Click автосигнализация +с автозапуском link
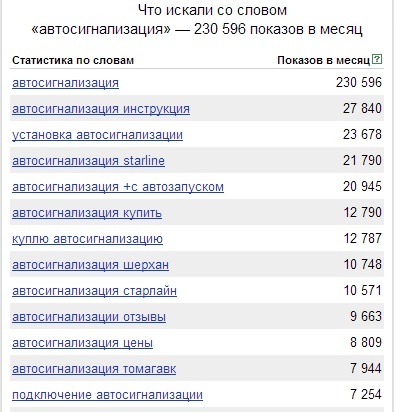Viewport: 398px width, 412px height. click(118, 187)
